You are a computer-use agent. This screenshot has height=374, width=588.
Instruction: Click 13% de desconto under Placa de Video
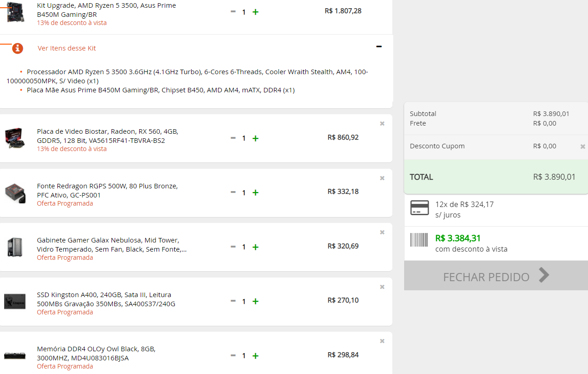(x=72, y=149)
